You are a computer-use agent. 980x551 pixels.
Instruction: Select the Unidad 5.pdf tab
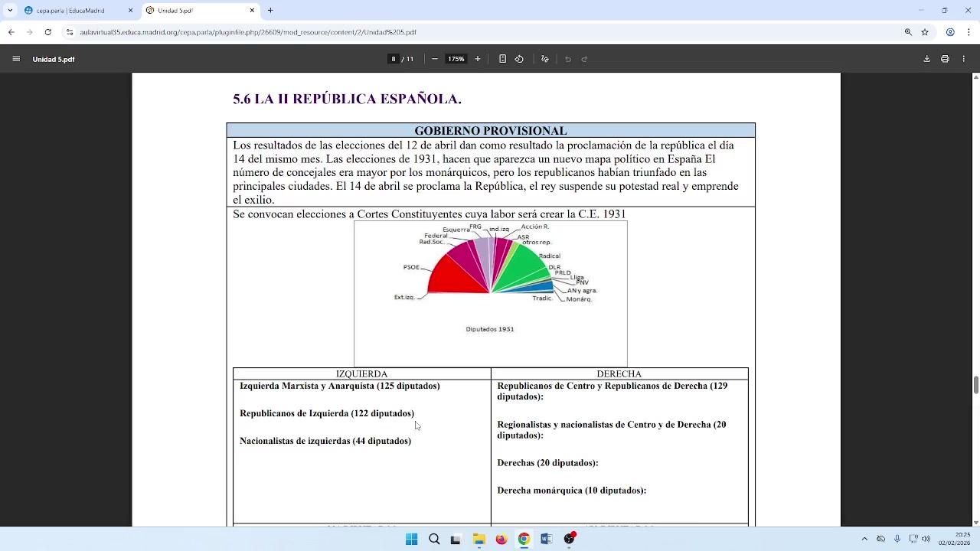pos(201,11)
